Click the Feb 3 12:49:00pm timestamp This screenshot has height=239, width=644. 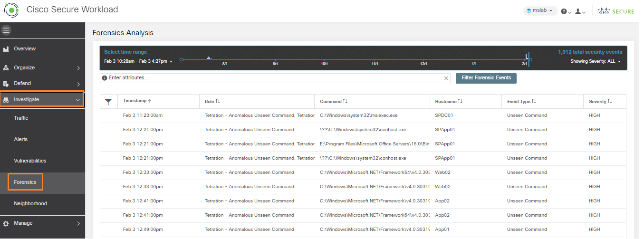point(143,229)
